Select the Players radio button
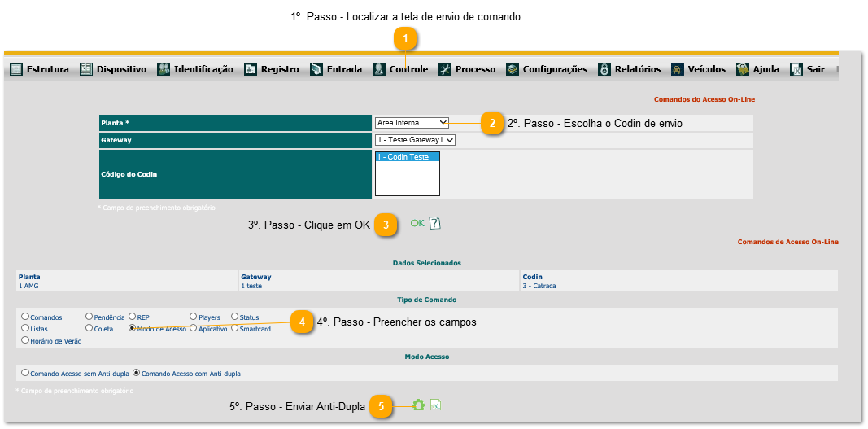868x429 pixels. tap(193, 317)
